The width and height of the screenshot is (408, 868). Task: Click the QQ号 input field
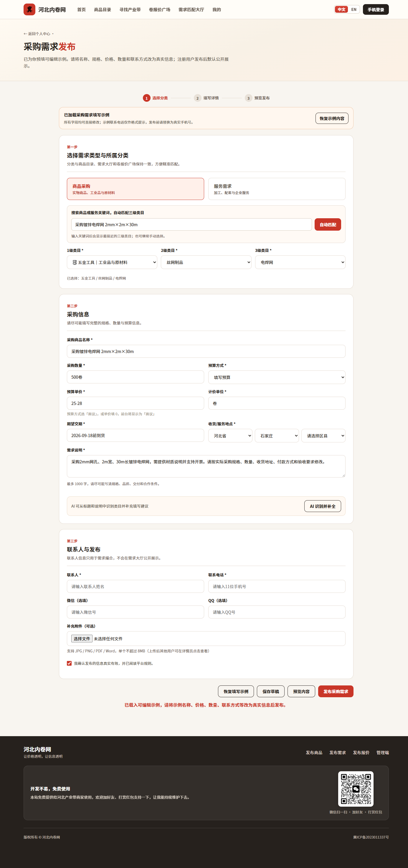coord(277,612)
